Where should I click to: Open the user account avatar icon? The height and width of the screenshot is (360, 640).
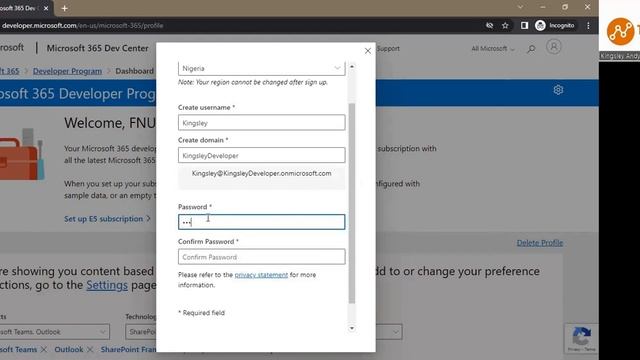(554, 47)
